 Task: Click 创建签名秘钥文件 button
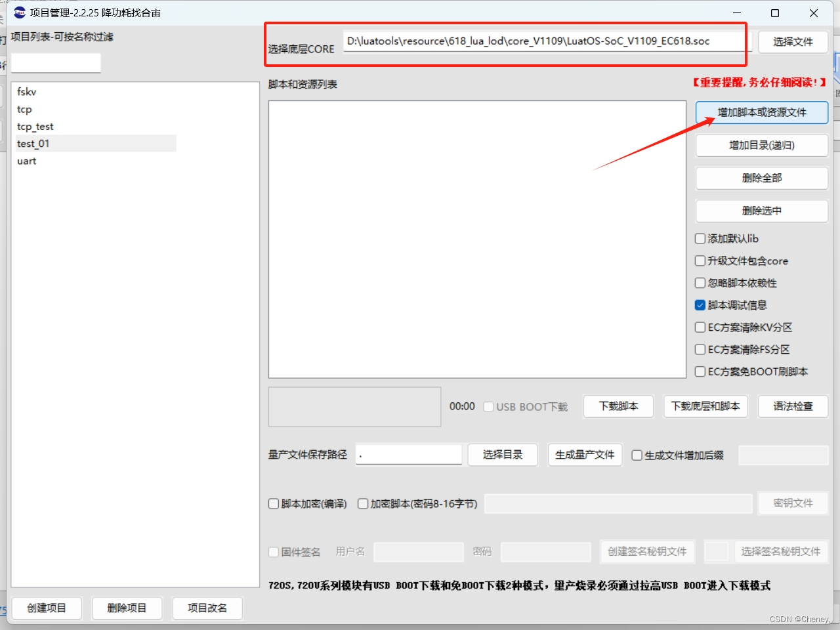(x=647, y=552)
